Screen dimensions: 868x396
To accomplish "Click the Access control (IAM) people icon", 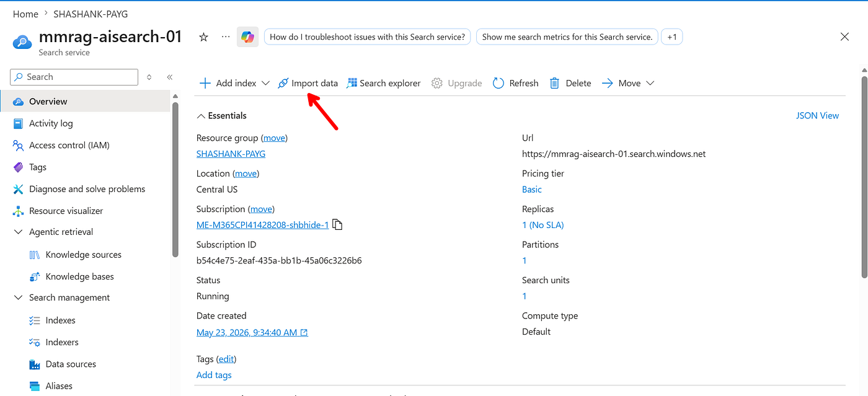I will click(18, 145).
